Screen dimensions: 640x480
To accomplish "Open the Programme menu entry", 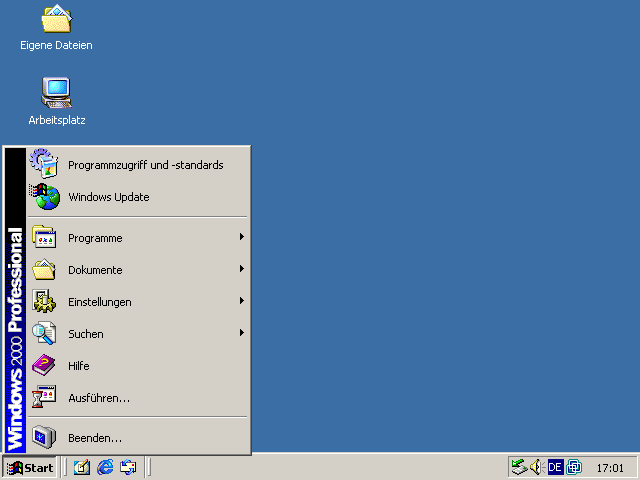I will (x=138, y=237).
